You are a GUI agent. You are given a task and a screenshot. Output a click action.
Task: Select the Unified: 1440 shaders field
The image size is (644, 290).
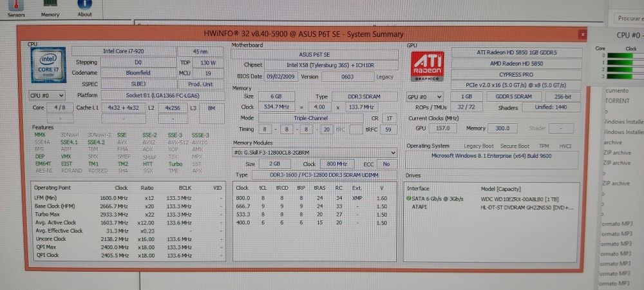click(551, 108)
